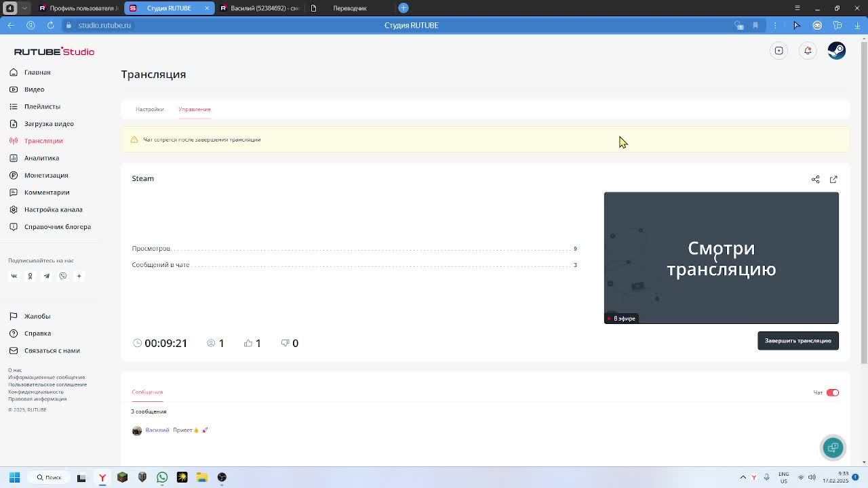Open the Telegram social icon
Viewport: 868px width, 488px height.
(x=47, y=276)
